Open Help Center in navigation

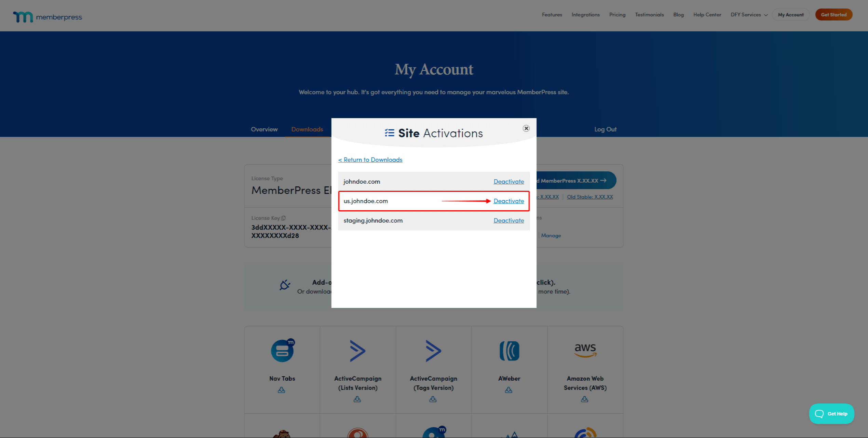(x=707, y=15)
